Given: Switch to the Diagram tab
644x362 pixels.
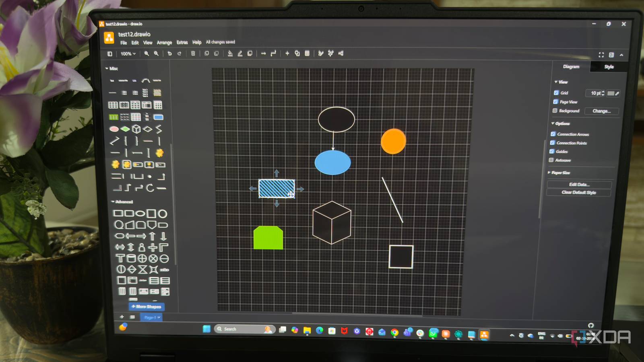Looking at the screenshot, I should 571,67.
